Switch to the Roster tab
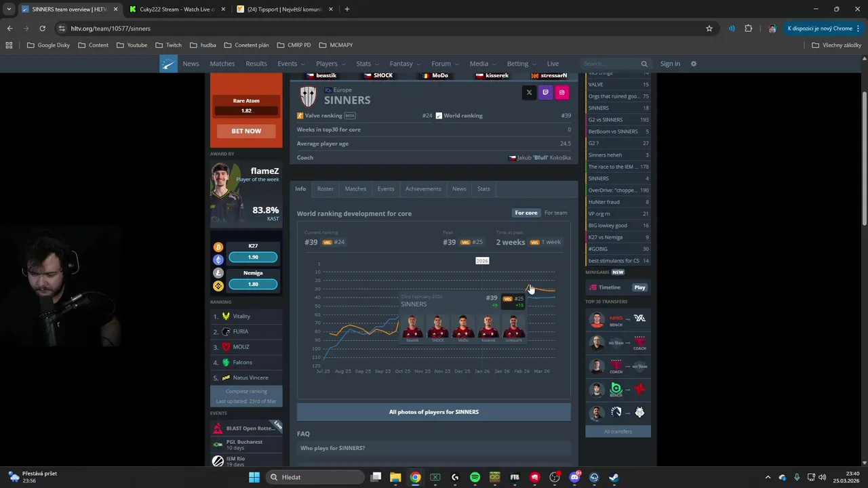868x488 pixels. (325, 189)
